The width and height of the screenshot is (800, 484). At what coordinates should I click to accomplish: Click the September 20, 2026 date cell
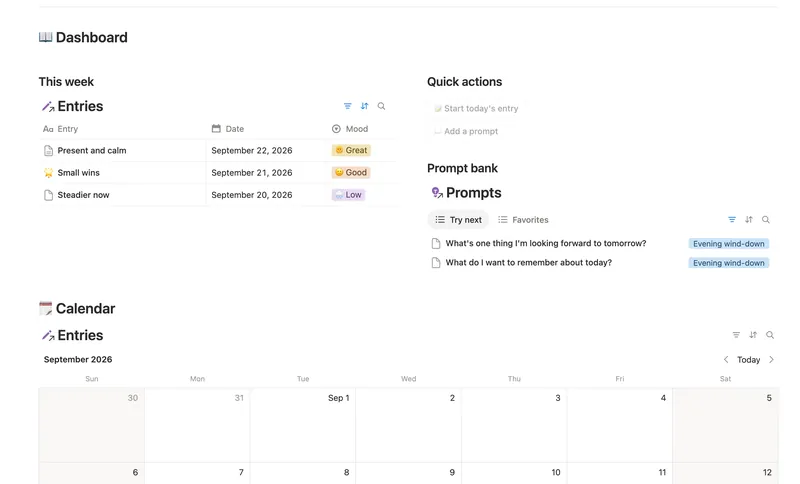[x=265, y=195]
